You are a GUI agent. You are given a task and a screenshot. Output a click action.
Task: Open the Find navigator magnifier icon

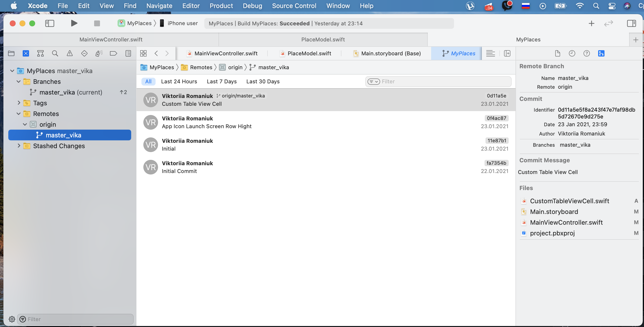(x=55, y=53)
